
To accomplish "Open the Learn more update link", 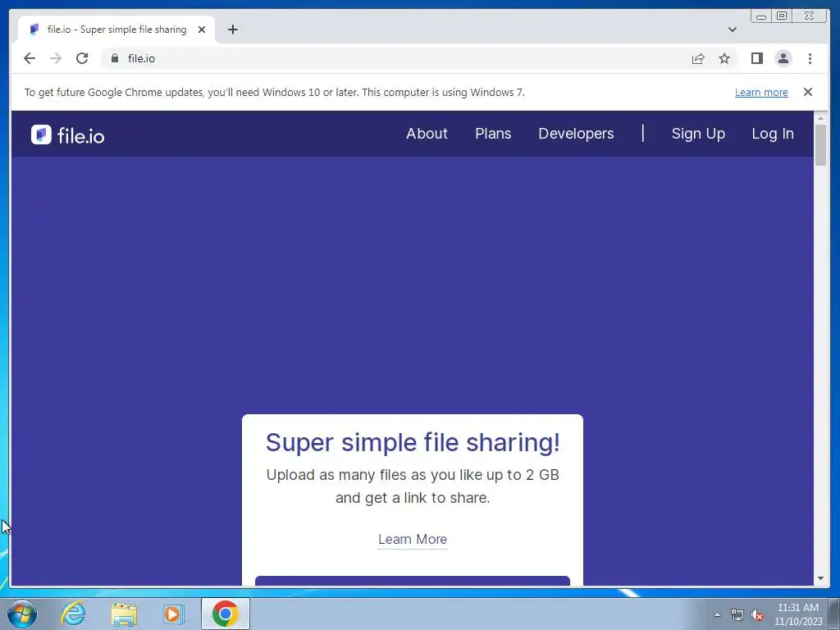I will click(x=761, y=92).
